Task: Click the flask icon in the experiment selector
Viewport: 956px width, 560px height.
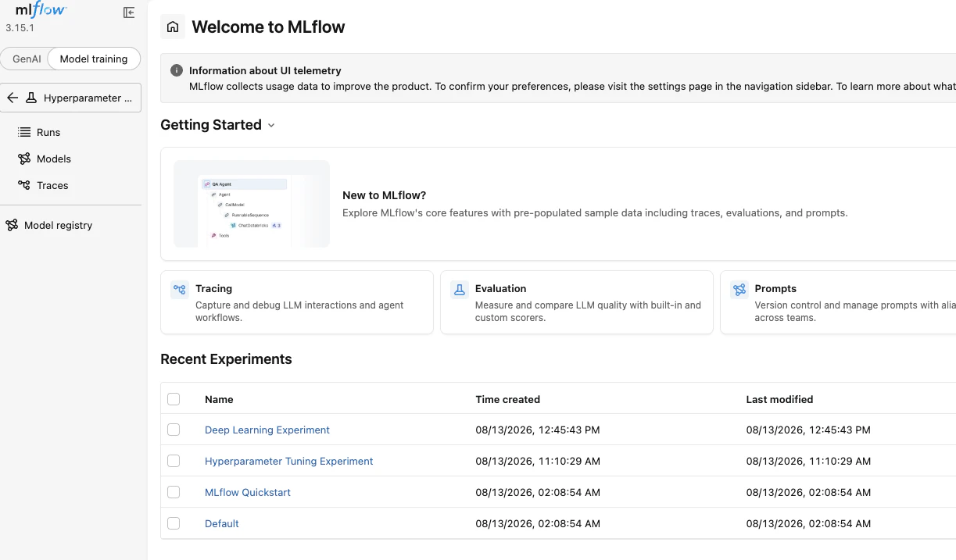Action: tap(31, 98)
